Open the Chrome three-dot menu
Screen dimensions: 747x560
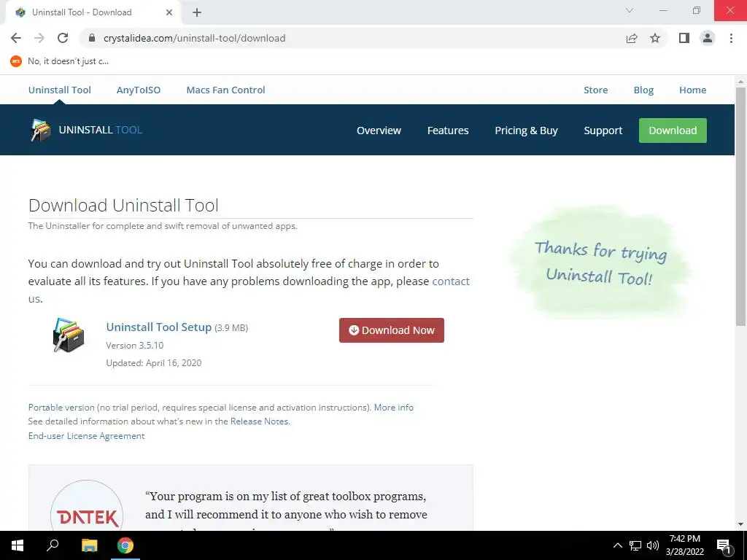pyautogui.click(x=731, y=38)
